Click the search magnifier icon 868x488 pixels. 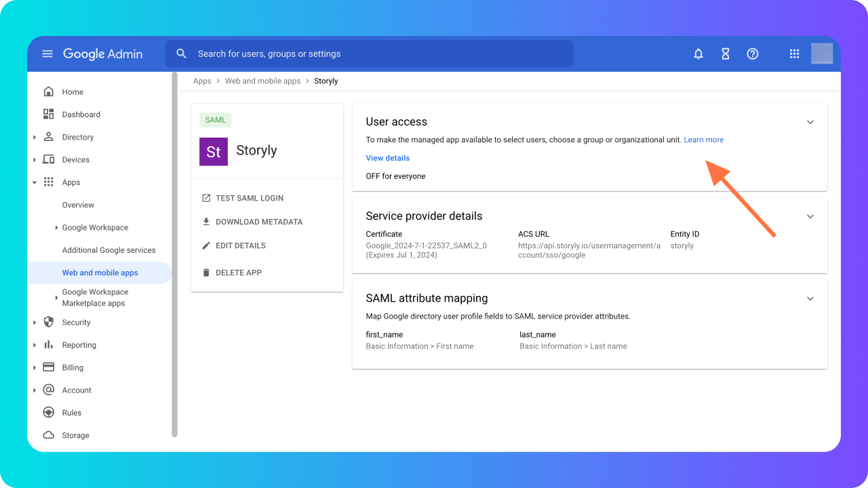[x=181, y=54]
